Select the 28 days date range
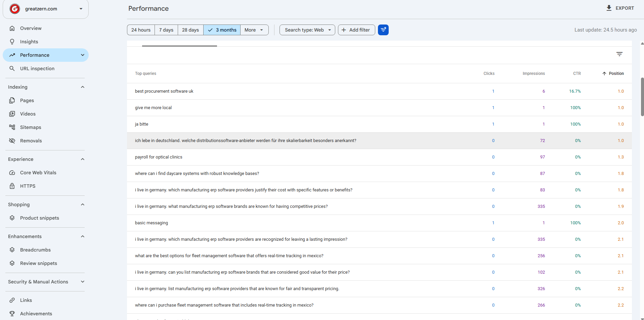Image resolution: width=644 pixels, height=320 pixels. pos(190,30)
